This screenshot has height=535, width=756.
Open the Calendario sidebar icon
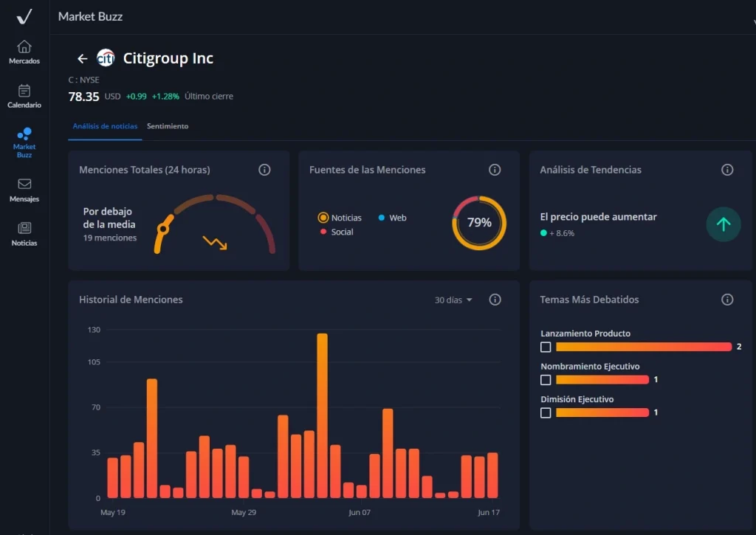[24, 91]
